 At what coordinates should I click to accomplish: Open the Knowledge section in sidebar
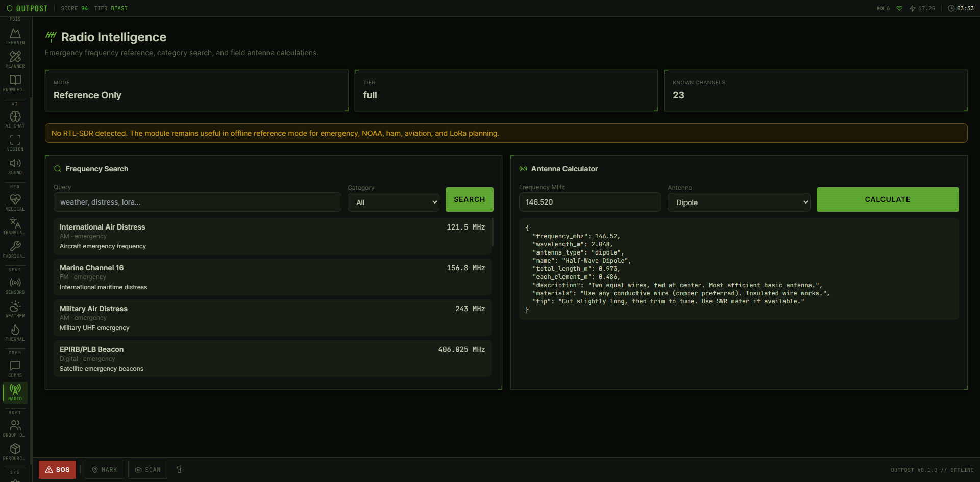pyautogui.click(x=15, y=83)
